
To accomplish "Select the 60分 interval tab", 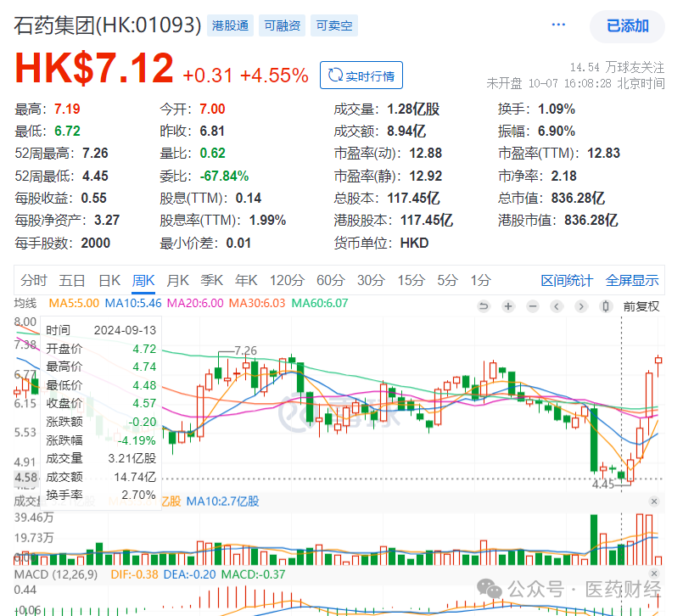I will (331, 280).
